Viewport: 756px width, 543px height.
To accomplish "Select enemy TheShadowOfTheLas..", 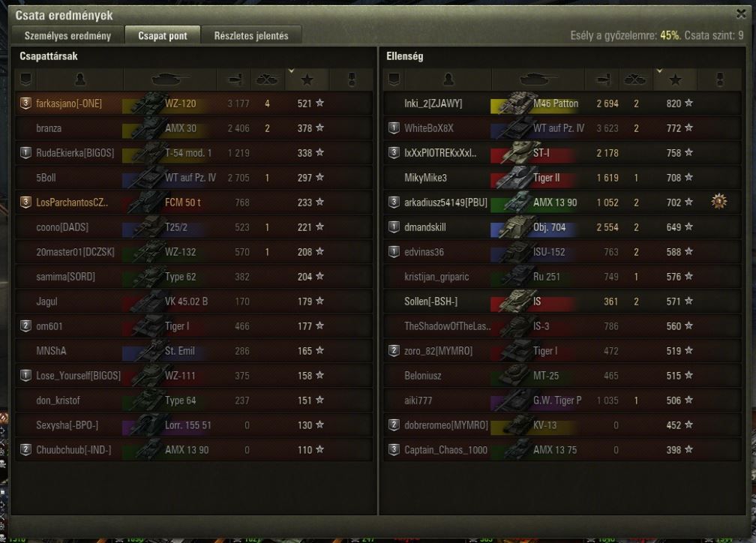I will click(448, 326).
